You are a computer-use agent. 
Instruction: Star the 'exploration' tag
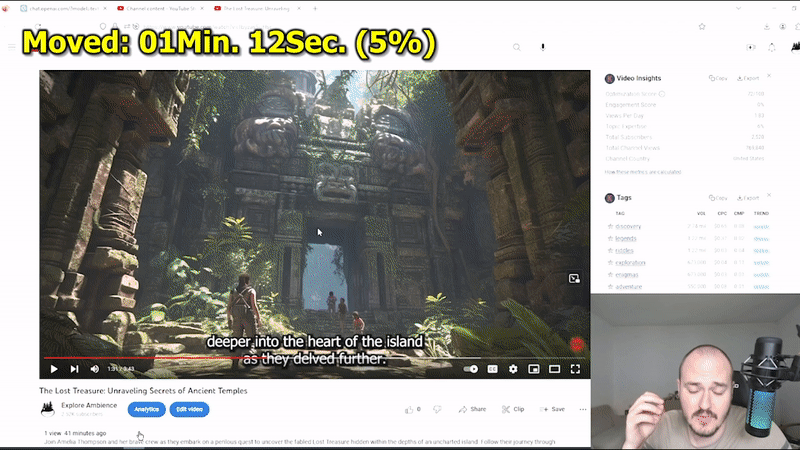610,263
